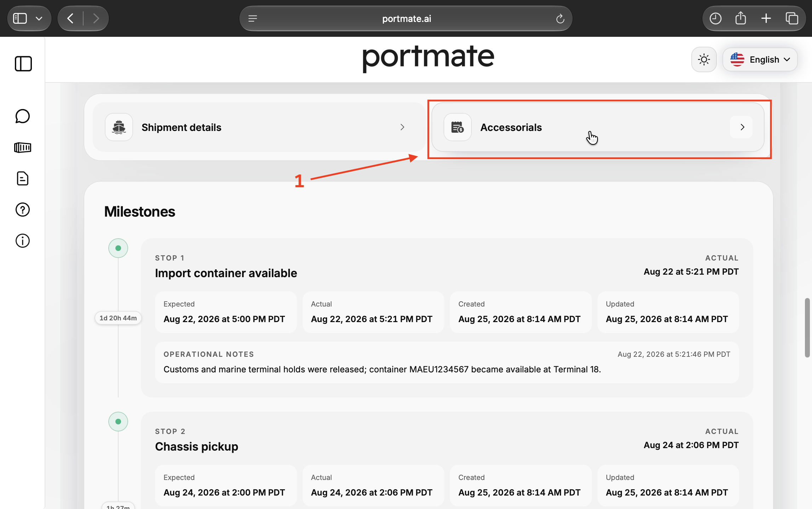Click the reader view icon in address bar
The image size is (812, 509).
[x=253, y=18]
